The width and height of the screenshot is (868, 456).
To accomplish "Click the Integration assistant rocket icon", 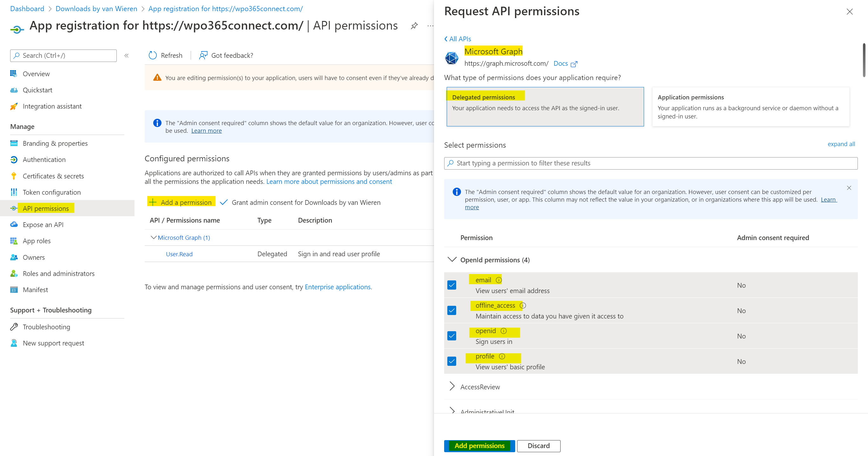I will [x=13, y=106].
